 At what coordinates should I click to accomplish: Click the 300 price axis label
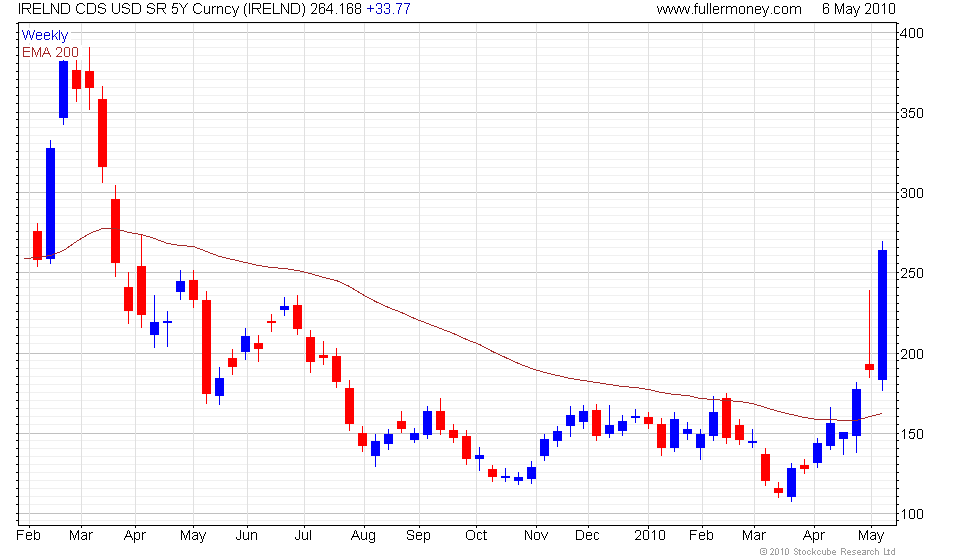pyautogui.click(x=912, y=193)
